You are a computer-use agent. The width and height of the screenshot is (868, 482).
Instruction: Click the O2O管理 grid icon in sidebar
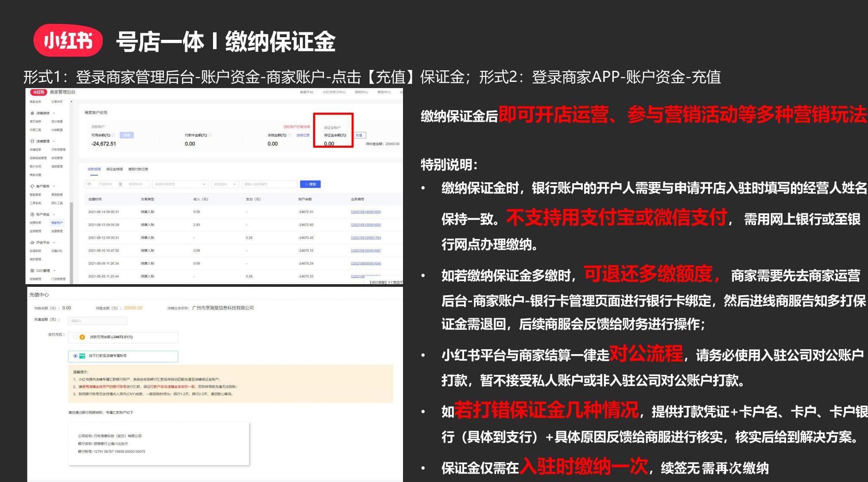coord(32,270)
